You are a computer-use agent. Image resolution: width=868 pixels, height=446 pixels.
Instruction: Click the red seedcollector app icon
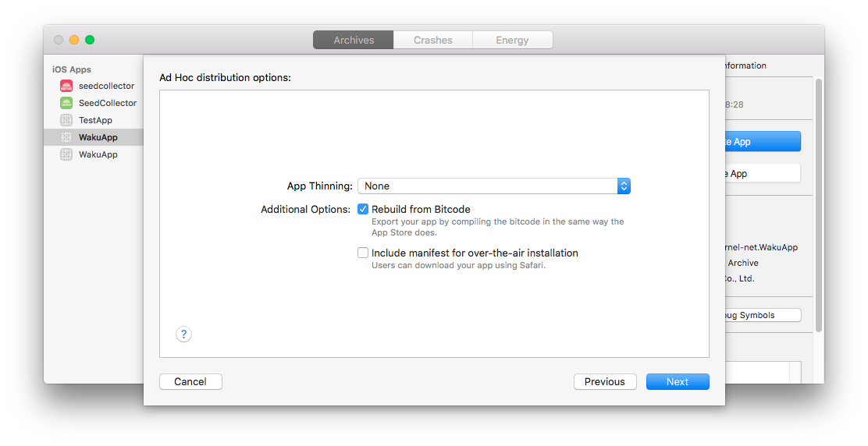click(66, 86)
